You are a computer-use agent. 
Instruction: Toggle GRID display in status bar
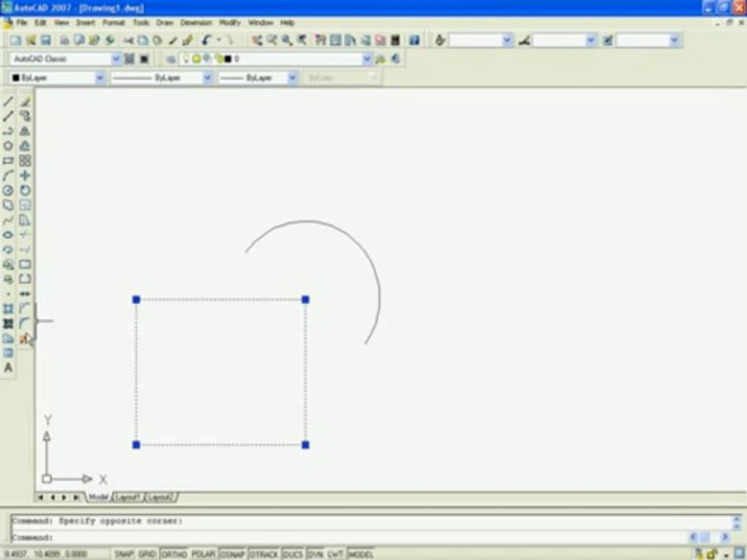click(147, 555)
